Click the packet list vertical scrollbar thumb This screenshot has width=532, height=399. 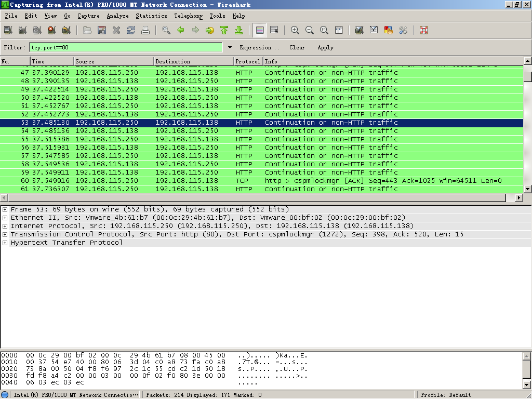528,76
